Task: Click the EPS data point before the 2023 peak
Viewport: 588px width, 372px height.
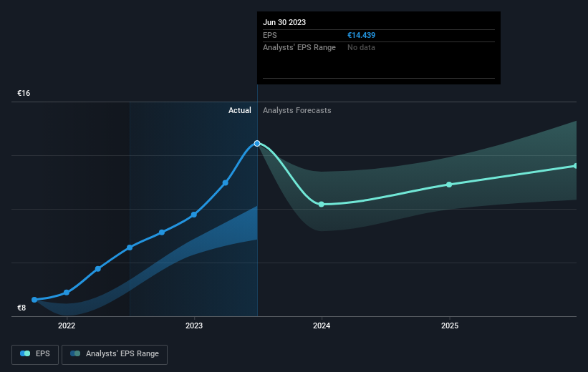Action: [x=226, y=183]
